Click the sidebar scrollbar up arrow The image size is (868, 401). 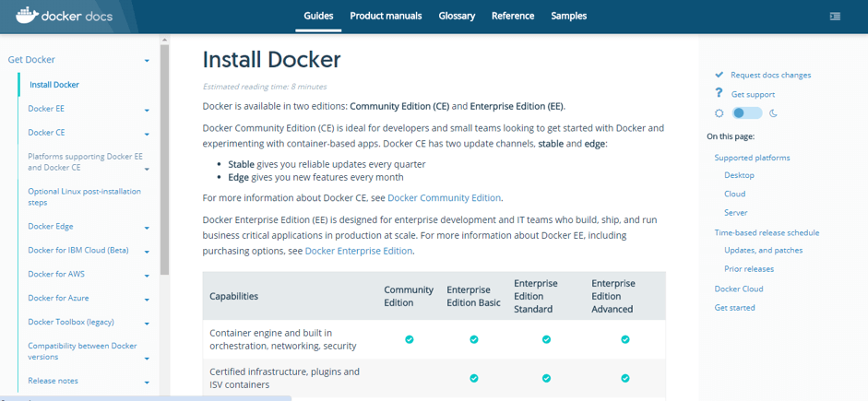point(164,41)
